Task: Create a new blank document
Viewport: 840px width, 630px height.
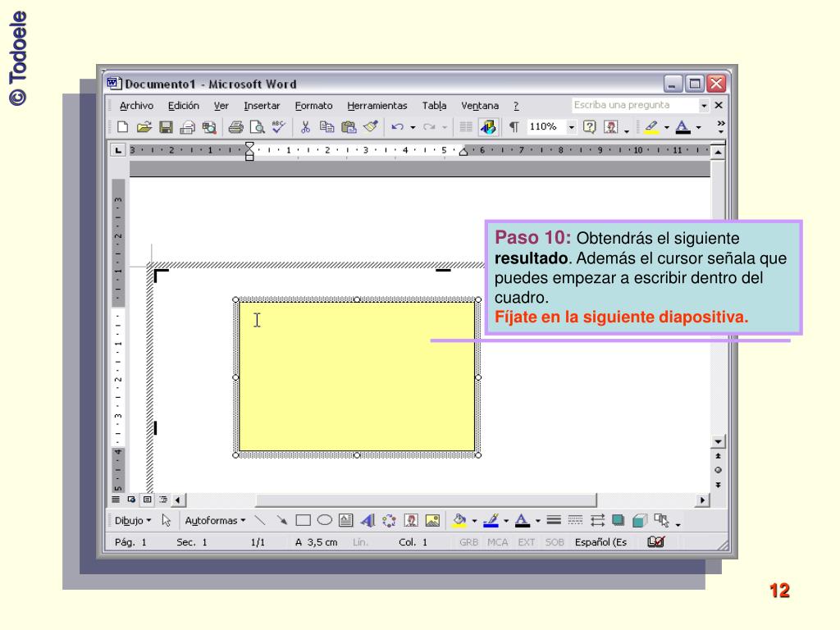Action: tap(123, 127)
